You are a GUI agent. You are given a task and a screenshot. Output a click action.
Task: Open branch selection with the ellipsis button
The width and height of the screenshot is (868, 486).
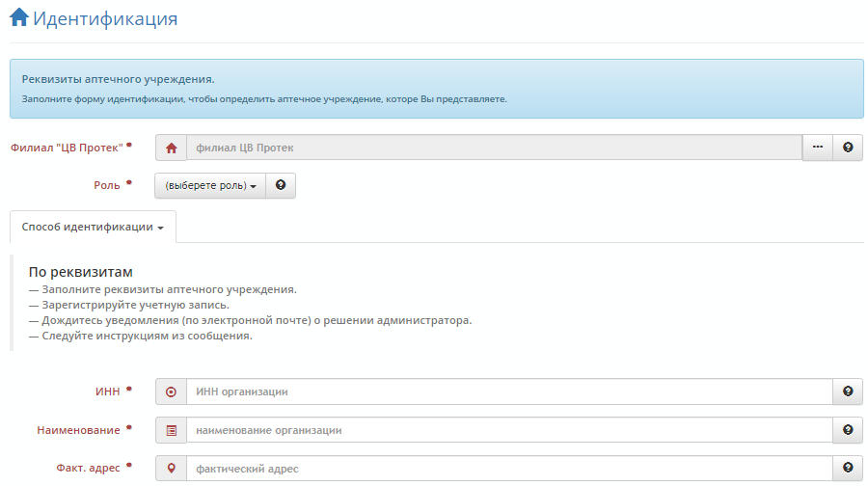click(817, 148)
